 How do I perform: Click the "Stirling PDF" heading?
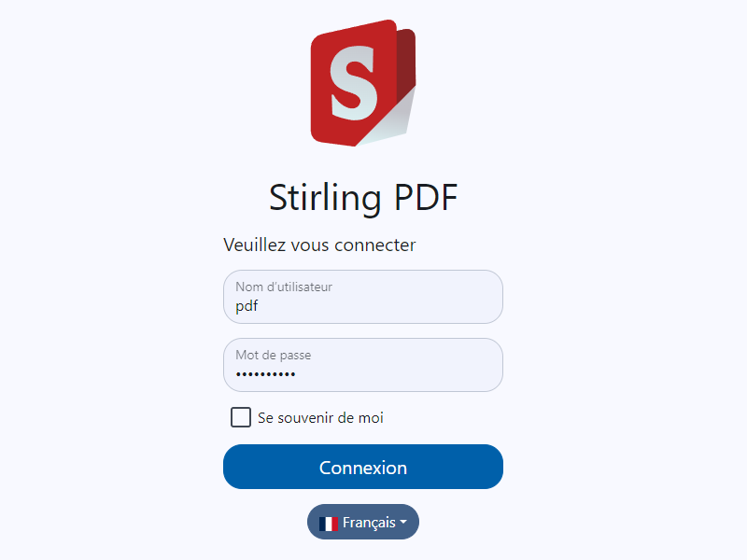363,198
